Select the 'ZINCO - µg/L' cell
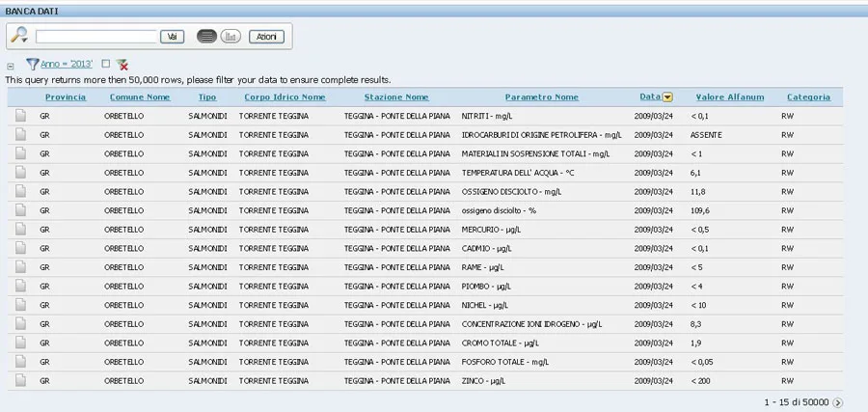The image size is (868, 412). [x=483, y=381]
